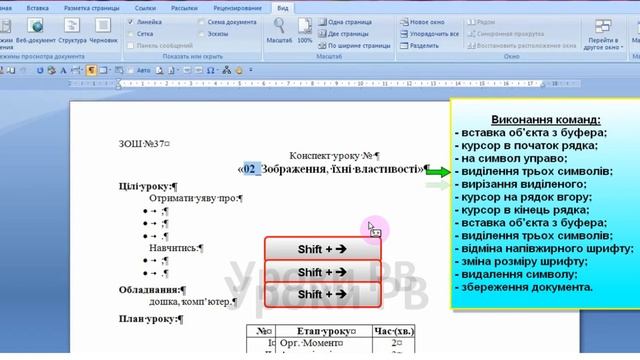The image size is (640, 360).
Task: Click the blue undo icon in quick toolbar
Action: (x=40, y=70)
